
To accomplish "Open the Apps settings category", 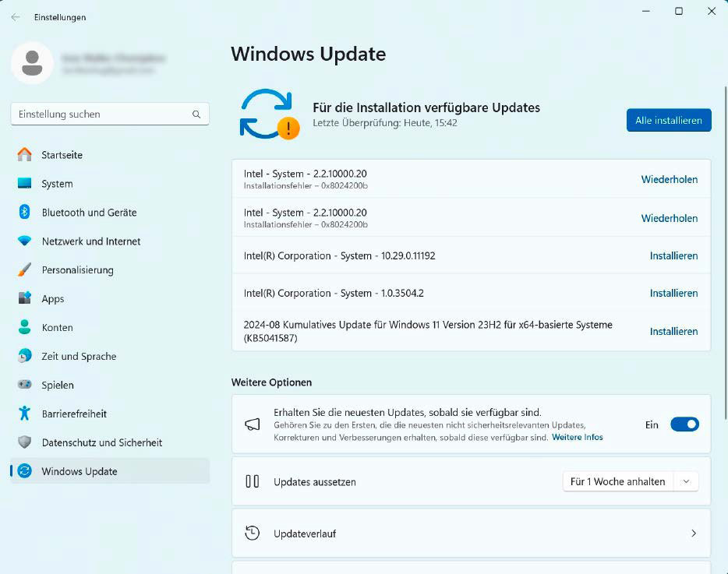I will (x=53, y=299).
